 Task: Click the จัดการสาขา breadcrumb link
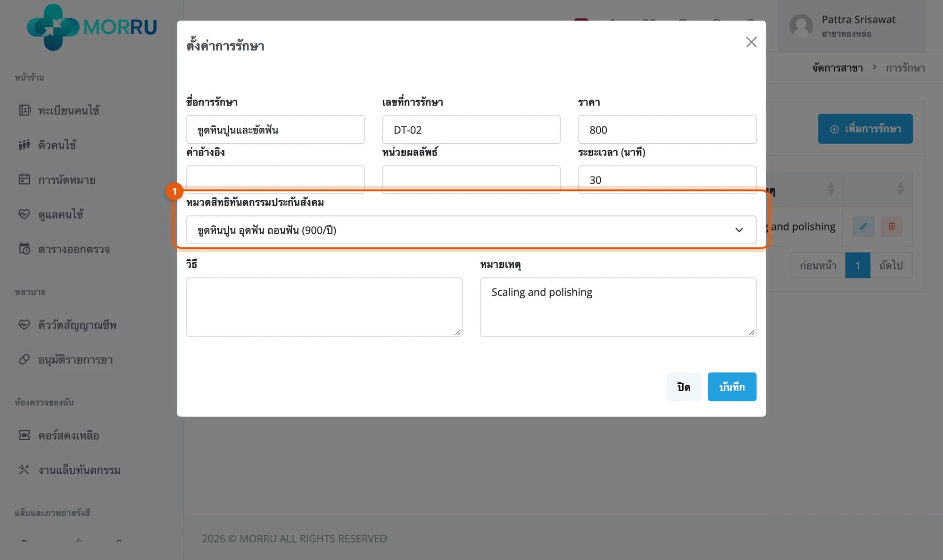pyautogui.click(x=837, y=68)
